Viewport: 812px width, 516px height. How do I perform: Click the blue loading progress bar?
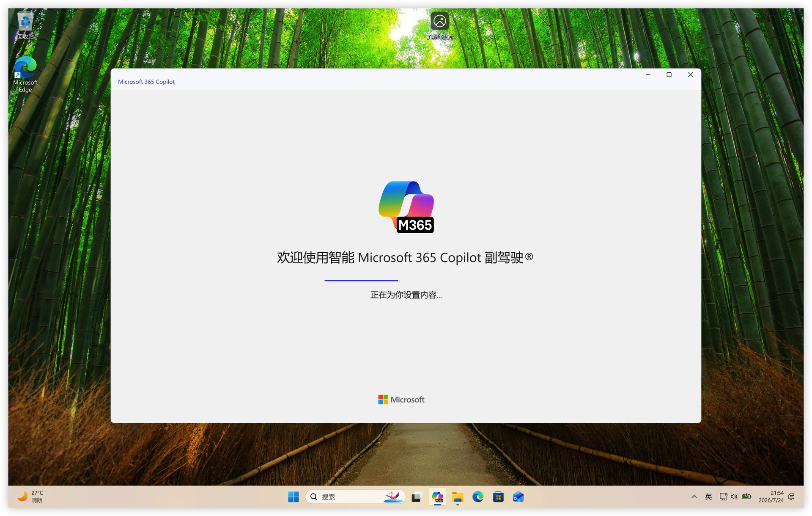click(x=361, y=280)
